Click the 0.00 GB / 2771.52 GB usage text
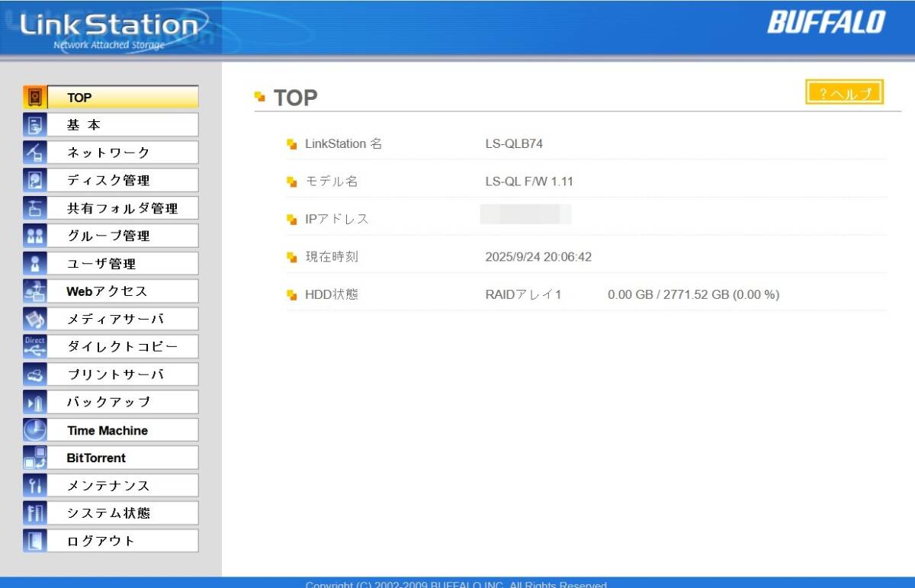Image resolution: width=915 pixels, height=588 pixels. [693, 294]
